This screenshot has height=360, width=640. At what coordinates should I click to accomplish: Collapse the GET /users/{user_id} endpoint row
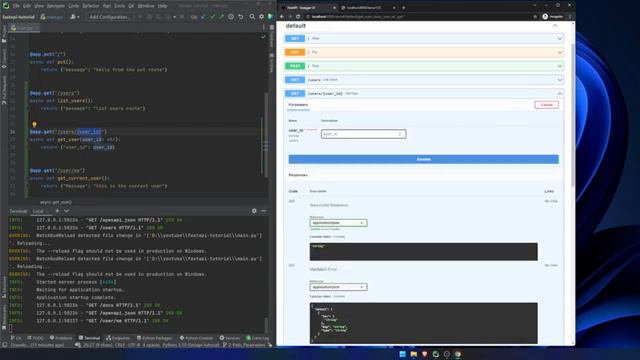[424, 93]
